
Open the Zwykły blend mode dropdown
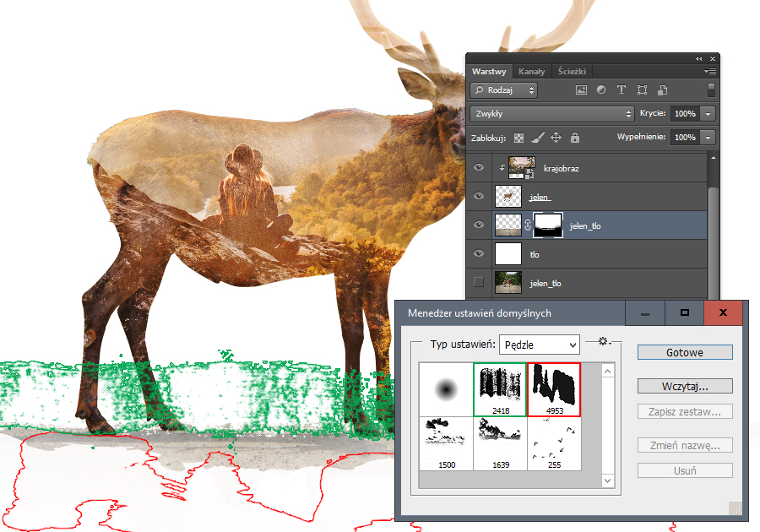552,113
